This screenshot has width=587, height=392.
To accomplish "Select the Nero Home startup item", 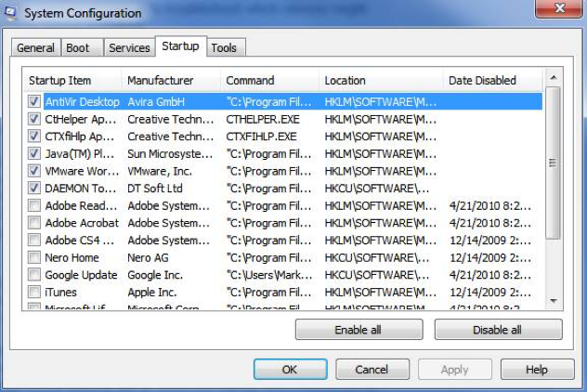I will click(72, 257).
